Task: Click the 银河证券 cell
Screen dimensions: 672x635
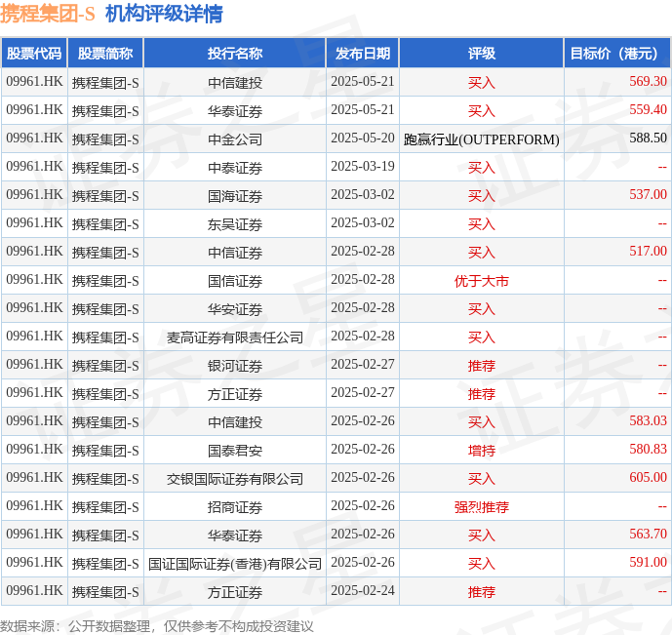Action: (235, 366)
